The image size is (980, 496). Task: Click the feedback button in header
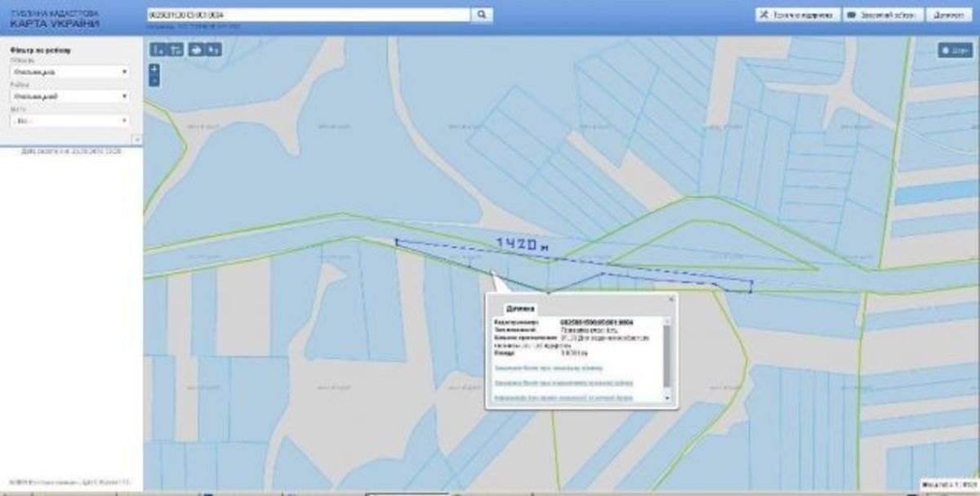point(882,15)
